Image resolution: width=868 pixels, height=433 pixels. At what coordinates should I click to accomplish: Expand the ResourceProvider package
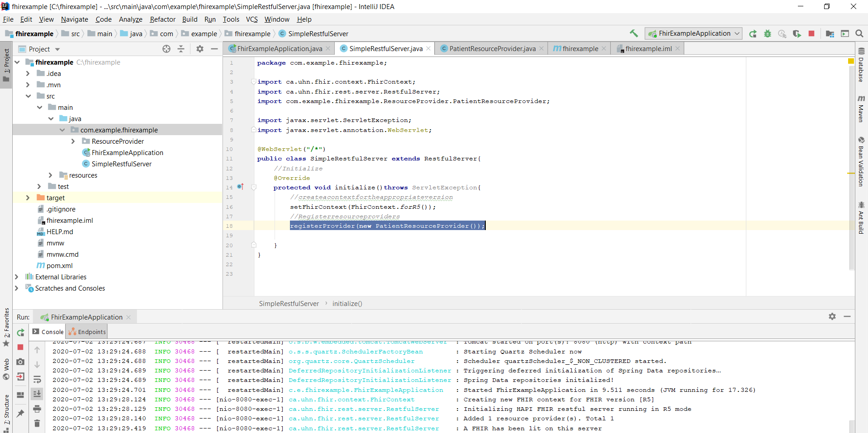point(73,141)
